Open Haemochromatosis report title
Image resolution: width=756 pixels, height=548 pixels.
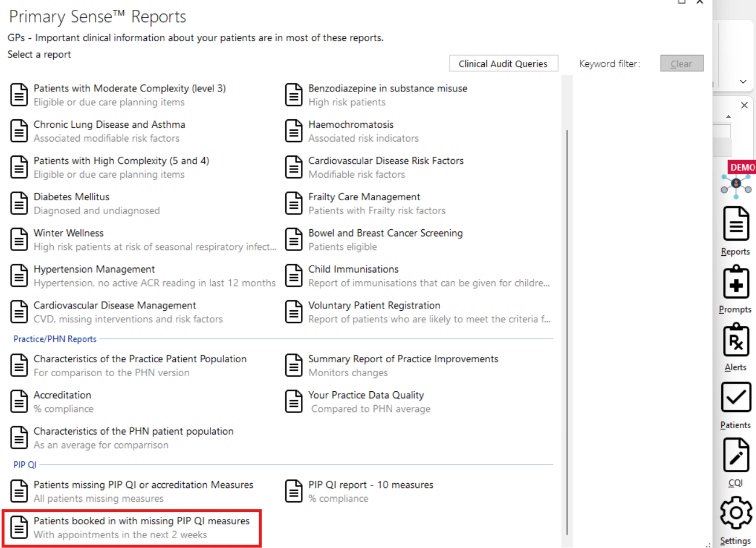click(x=351, y=124)
